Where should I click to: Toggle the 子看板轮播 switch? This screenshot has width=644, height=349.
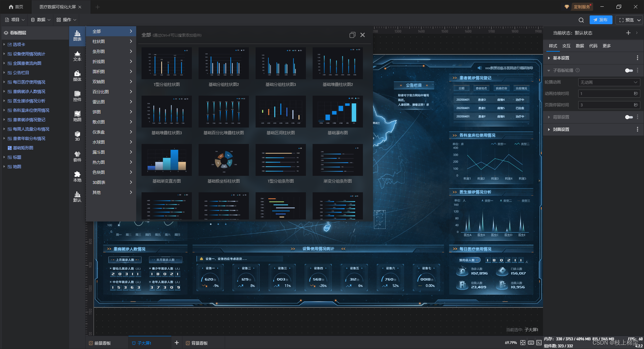point(629,70)
